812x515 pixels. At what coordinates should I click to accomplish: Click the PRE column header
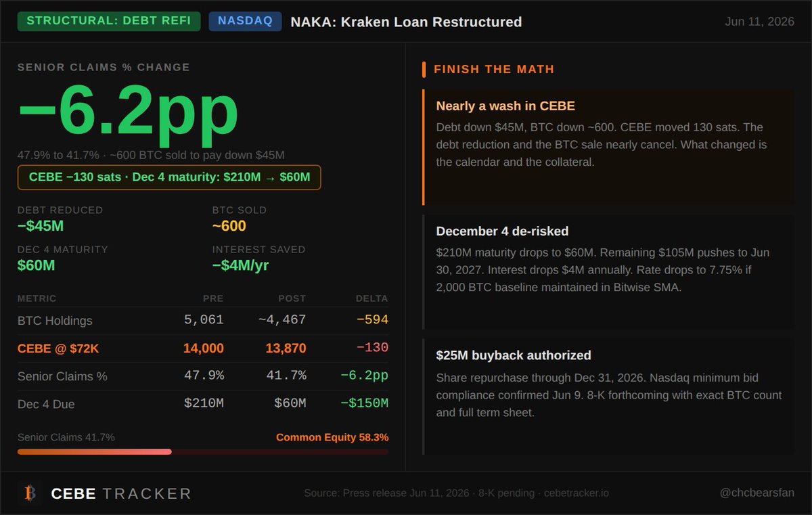coord(213,298)
